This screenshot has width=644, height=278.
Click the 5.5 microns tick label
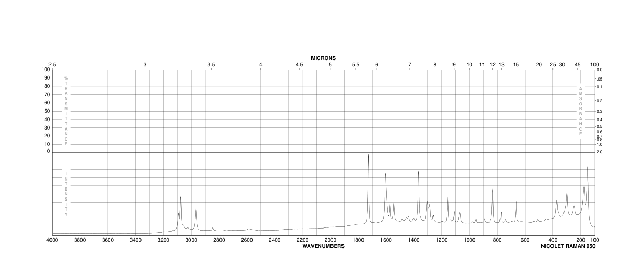point(356,65)
